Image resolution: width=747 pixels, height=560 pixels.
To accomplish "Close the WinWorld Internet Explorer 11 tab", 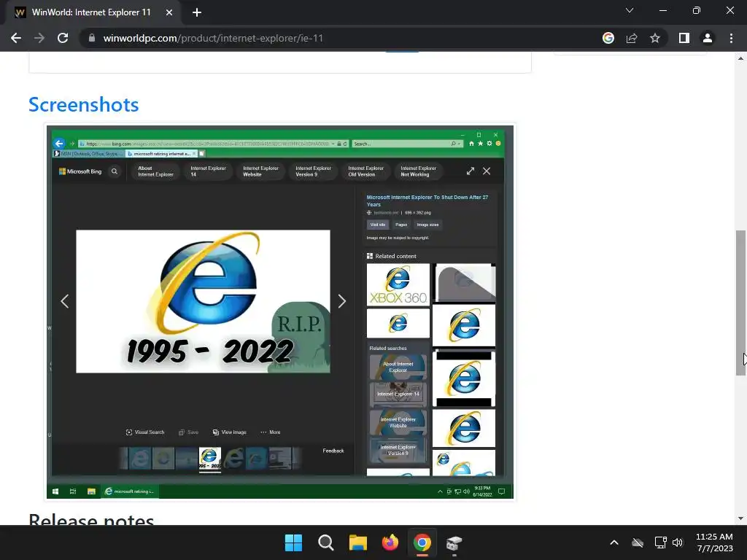I will click(169, 12).
